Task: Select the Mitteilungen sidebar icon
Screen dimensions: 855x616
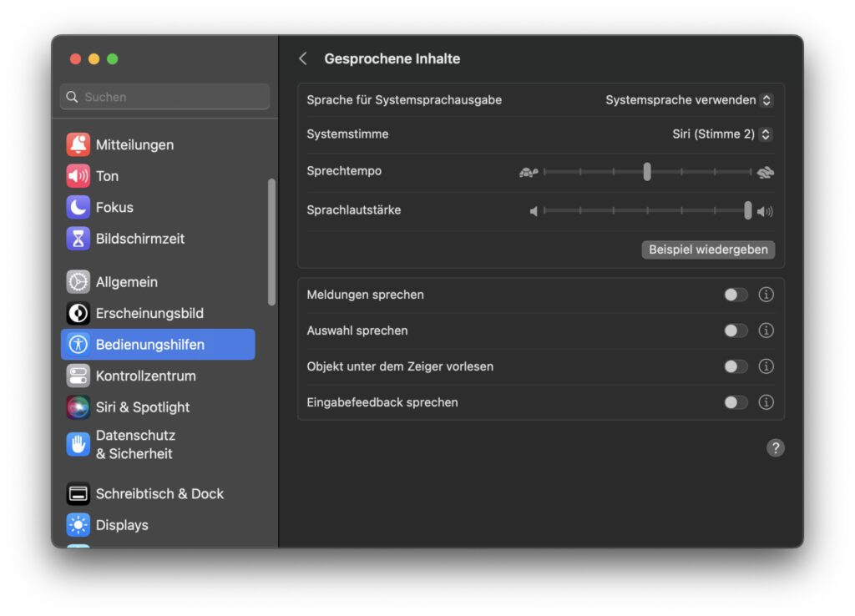Action: coord(77,144)
